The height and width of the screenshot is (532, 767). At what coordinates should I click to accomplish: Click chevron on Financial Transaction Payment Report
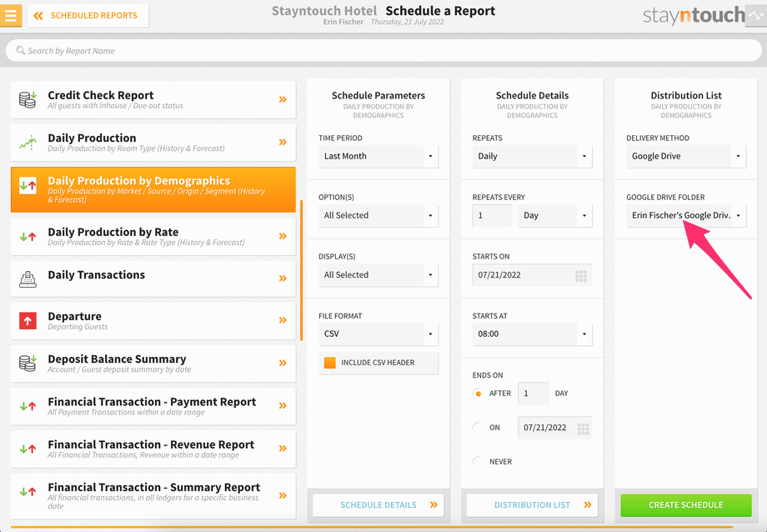click(283, 405)
